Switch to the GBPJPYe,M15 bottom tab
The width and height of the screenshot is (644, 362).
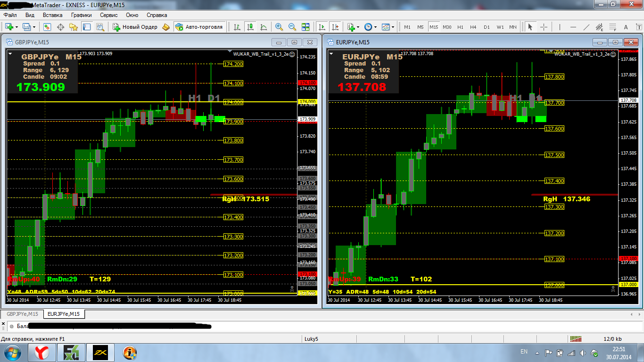22,314
